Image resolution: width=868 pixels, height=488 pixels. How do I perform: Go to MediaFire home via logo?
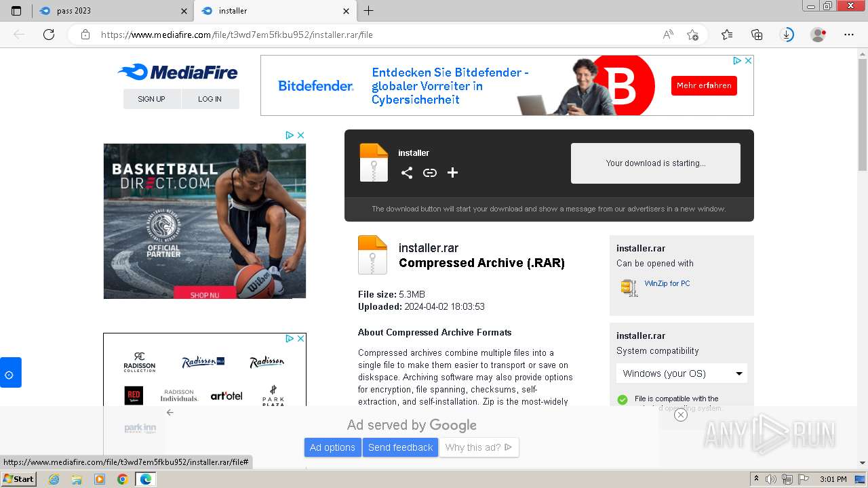[x=178, y=72]
